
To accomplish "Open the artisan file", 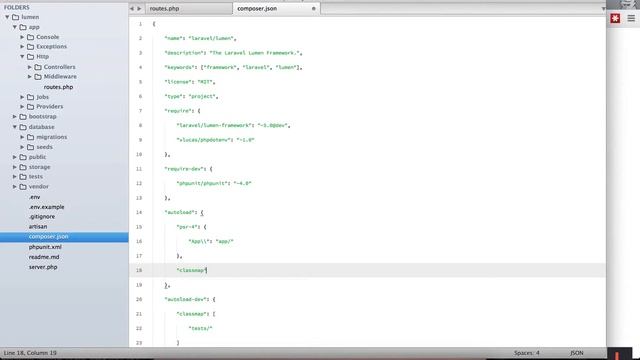I will click(38, 227).
